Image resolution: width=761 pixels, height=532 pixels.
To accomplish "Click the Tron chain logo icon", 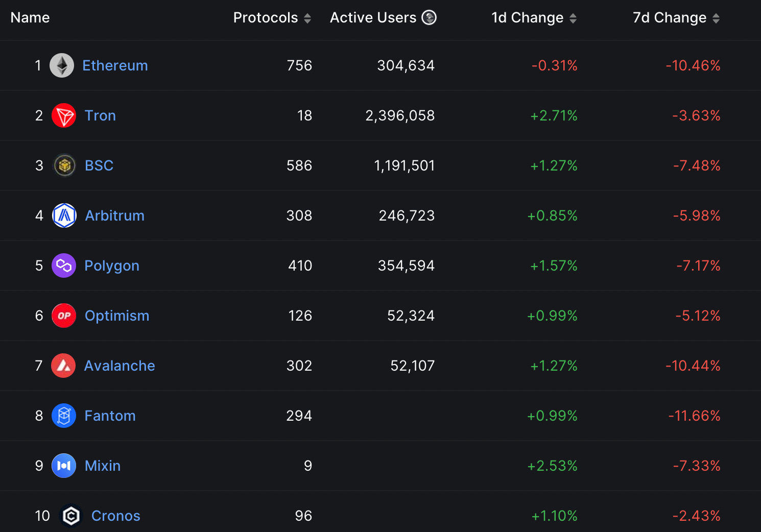I will 64,115.
